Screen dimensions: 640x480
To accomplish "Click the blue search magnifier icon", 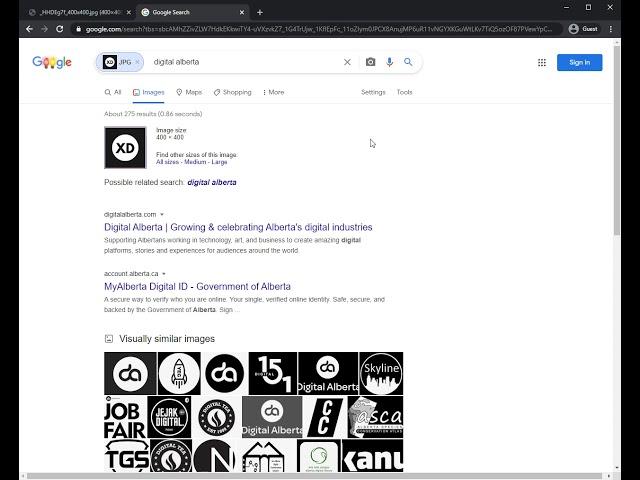I will point(408,62).
